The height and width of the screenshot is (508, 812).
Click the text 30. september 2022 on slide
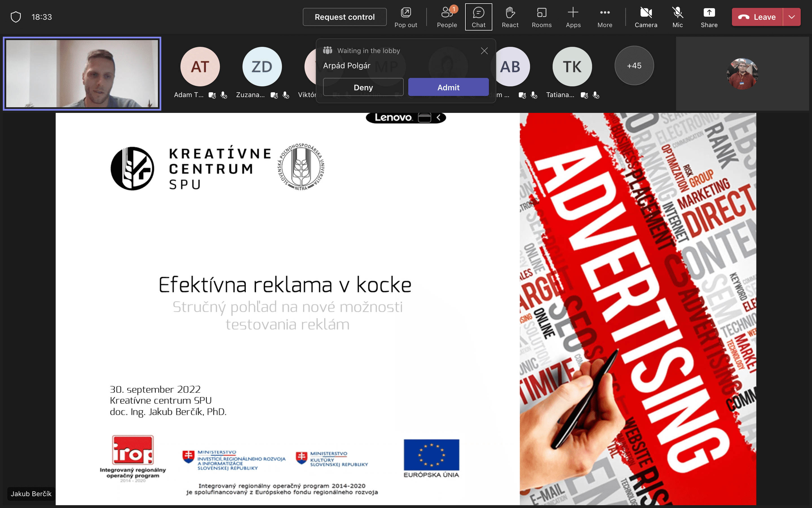click(155, 389)
